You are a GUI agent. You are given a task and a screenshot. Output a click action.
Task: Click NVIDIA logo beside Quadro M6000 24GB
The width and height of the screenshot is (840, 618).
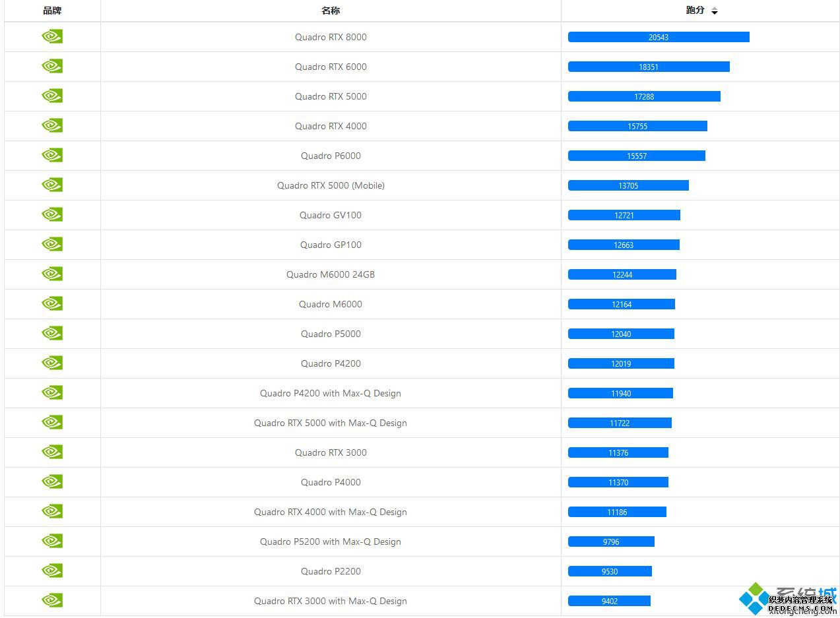[x=52, y=274]
